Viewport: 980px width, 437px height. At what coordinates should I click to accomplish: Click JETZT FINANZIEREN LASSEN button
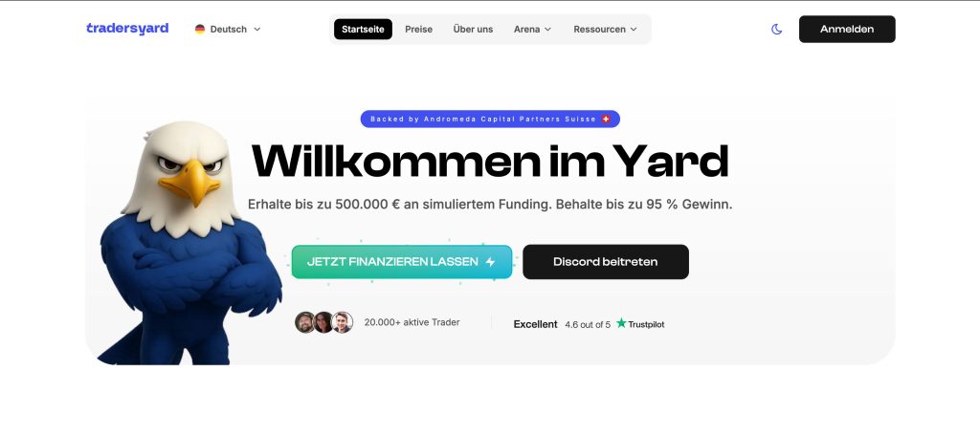click(402, 262)
